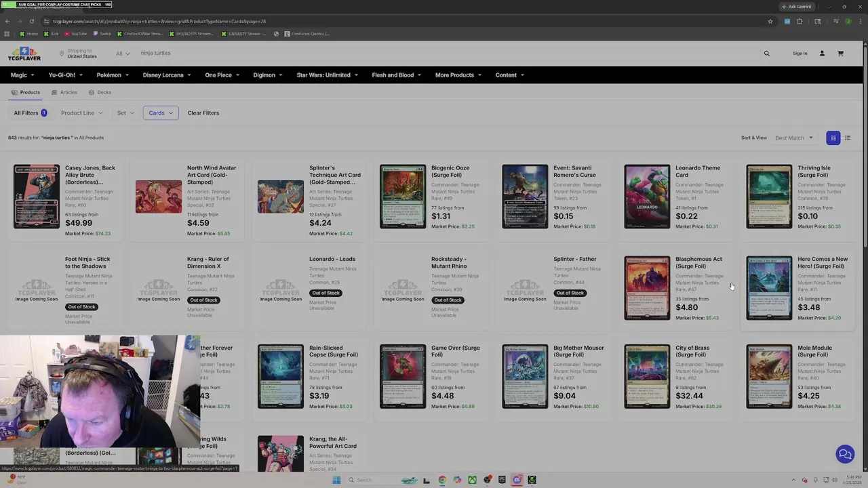This screenshot has height=488, width=868.
Task: Expand the More Products menu
Action: coord(458,75)
